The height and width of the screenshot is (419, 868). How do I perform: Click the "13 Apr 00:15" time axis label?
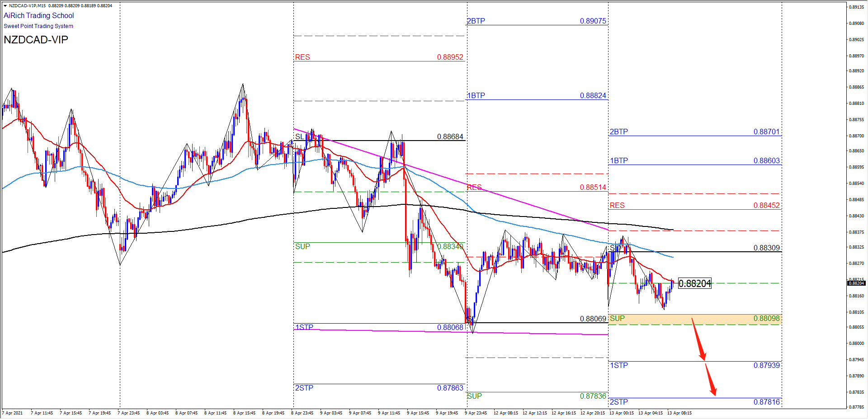click(622, 413)
